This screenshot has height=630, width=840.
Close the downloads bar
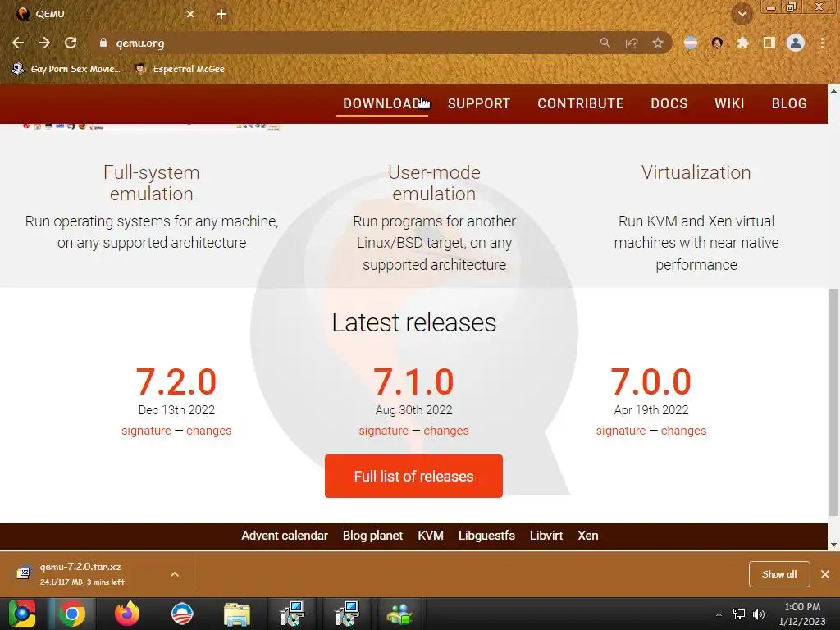(x=825, y=574)
